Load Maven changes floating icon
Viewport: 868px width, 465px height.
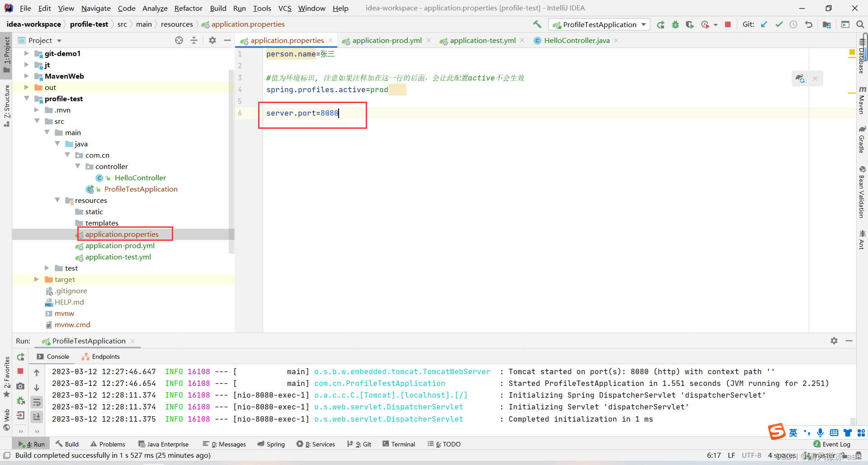(x=800, y=79)
